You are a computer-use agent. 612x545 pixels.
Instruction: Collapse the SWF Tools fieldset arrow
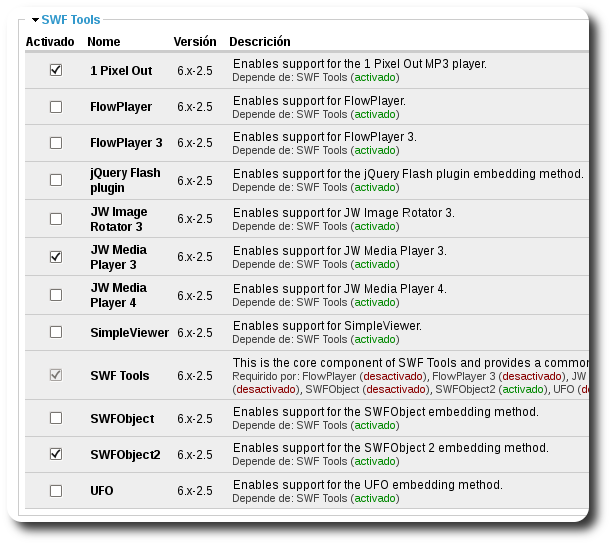[x=35, y=19]
